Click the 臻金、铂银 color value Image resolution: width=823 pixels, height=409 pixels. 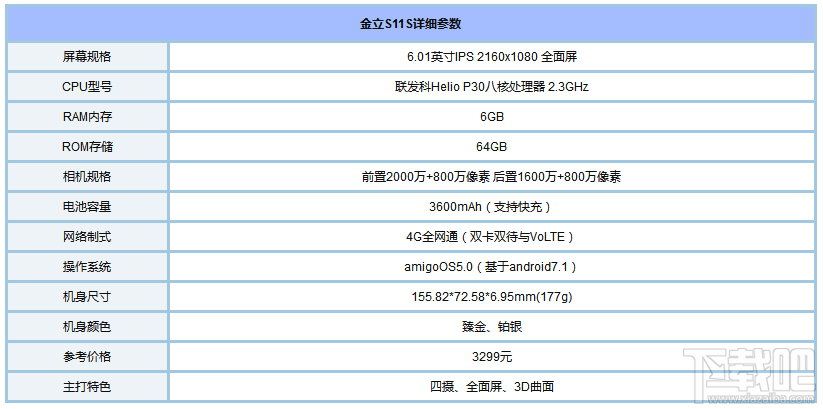coord(492,327)
